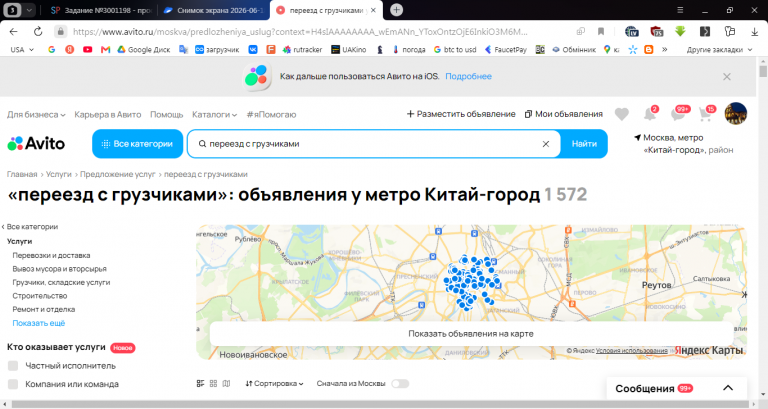The height and width of the screenshot is (409, 768).
Task: Open Перевозки и доставка category
Action: [x=51, y=255]
